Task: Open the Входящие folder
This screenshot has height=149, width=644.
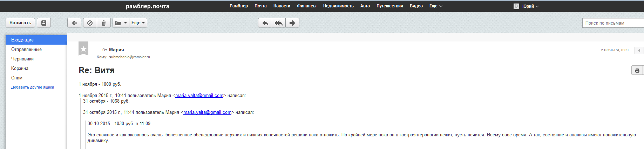Action: point(36,40)
